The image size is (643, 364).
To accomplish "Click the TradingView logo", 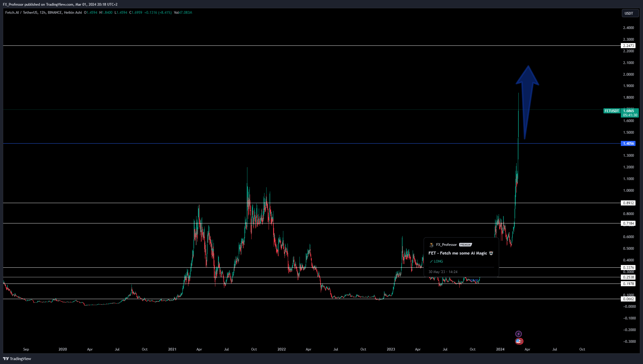I will [17, 359].
